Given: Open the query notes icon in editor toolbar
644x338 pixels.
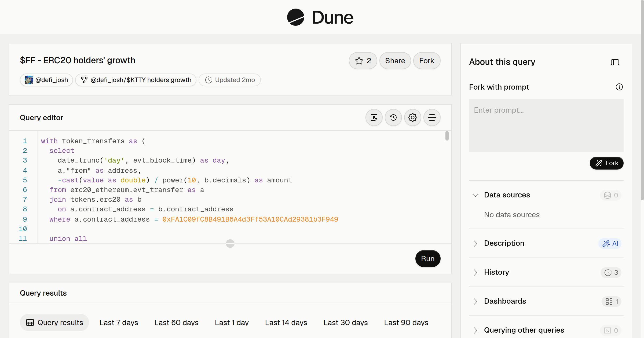Looking at the screenshot, I should (x=374, y=117).
